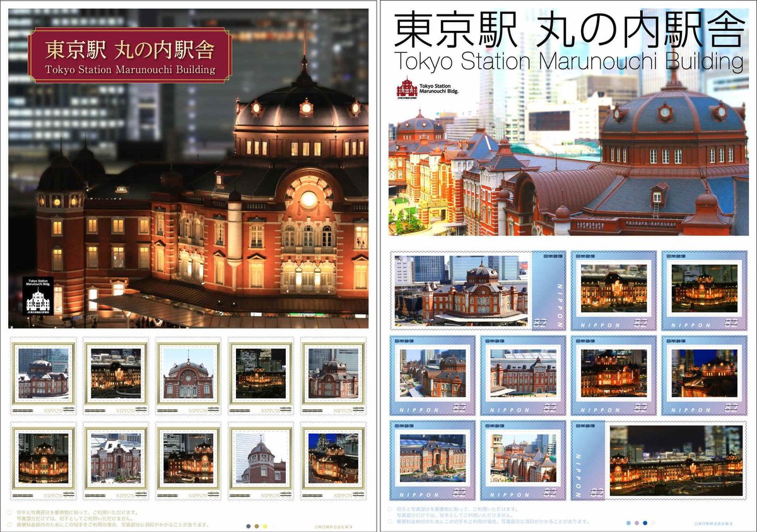Image resolution: width=757 pixels, height=532 pixels.
Task: Select left sheet's fifth bottom-row stamp, dusk blue sky
Action: [334, 462]
